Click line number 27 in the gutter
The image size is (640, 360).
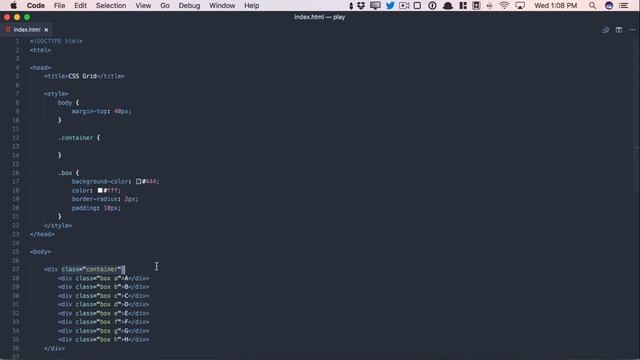click(16, 269)
